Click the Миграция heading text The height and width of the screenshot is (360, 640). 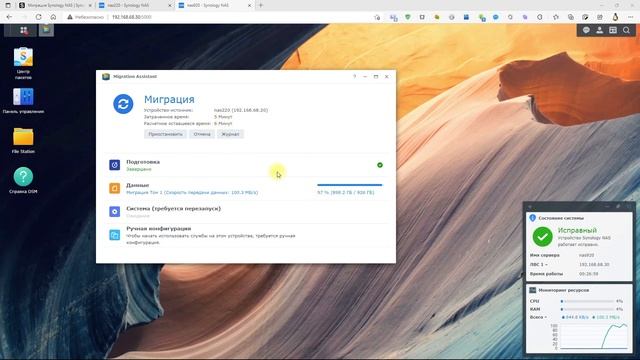pyautogui.click(x=169, y=99)
